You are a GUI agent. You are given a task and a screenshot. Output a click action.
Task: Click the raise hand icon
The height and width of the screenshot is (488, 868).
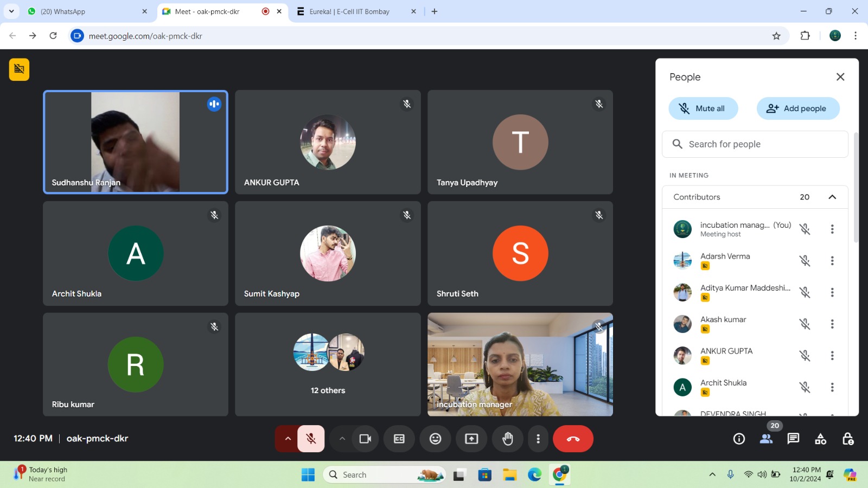(507, 439)
